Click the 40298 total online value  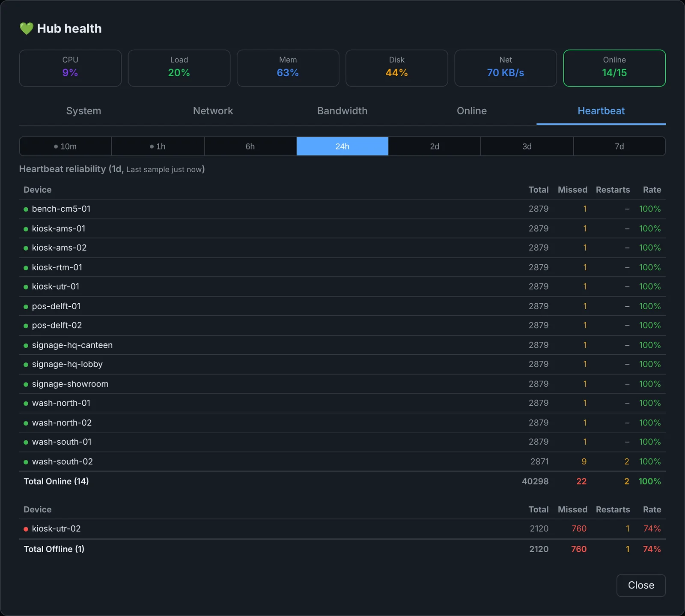point(535,481)
